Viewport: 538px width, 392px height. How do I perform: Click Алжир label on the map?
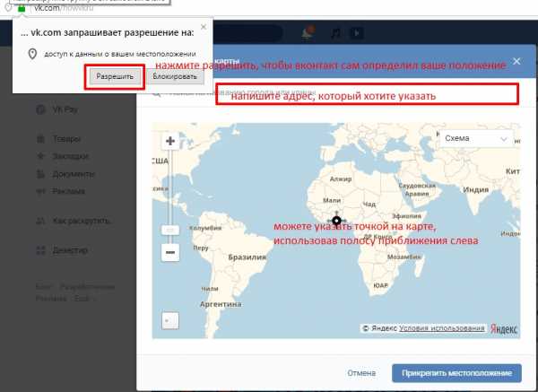341,179
